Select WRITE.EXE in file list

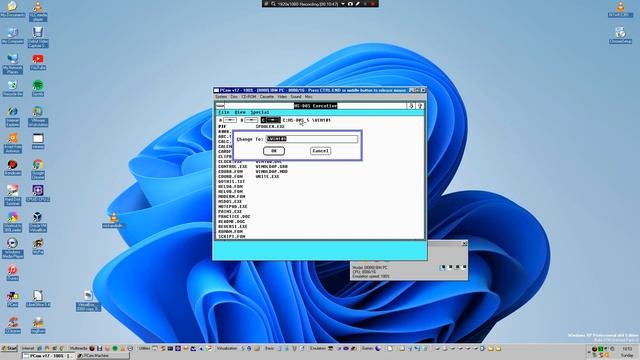point(267,176)
